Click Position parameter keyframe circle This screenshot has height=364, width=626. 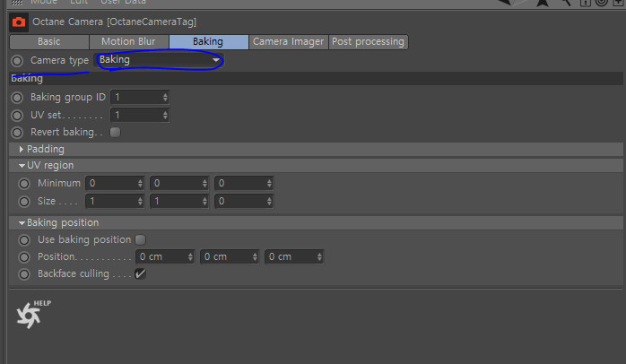(24, 257)
